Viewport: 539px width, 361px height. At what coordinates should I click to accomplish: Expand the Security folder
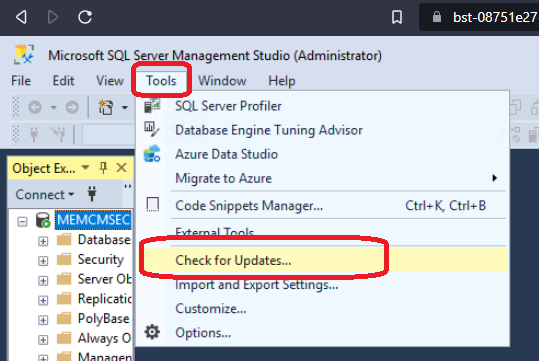click(x=43, y=261)
